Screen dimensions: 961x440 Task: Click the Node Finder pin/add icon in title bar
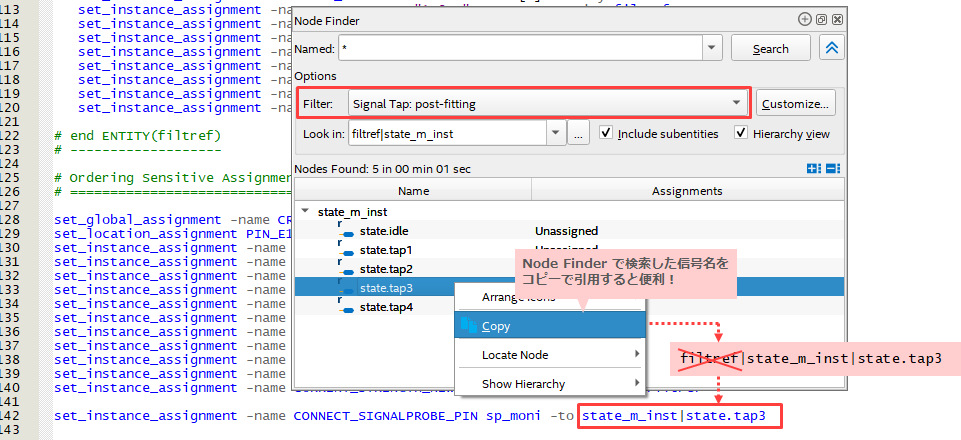pyautogui.click(x=805, y=20)
